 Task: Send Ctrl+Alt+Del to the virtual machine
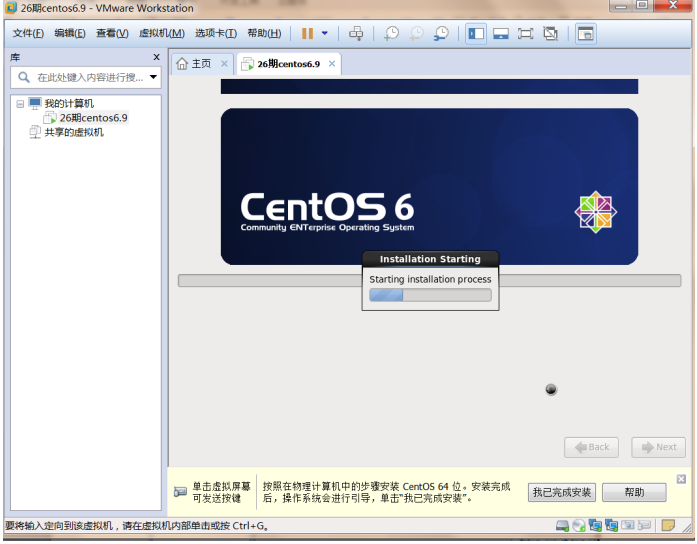(x=356, y=33)
